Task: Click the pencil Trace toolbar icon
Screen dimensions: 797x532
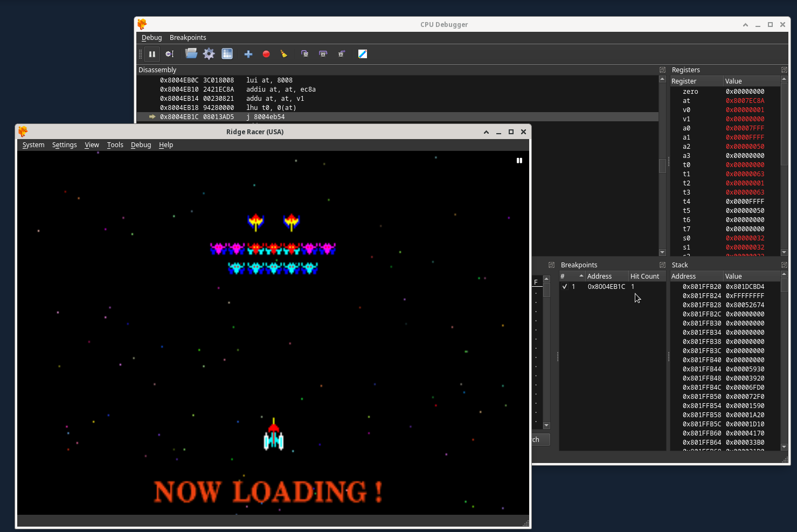Action: point(363,54)
